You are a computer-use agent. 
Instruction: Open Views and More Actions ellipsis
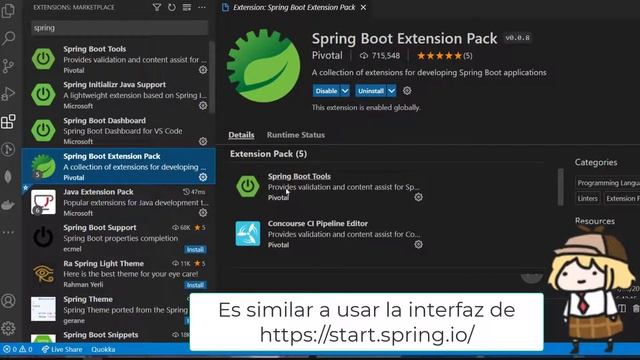(x=202, y=7)
